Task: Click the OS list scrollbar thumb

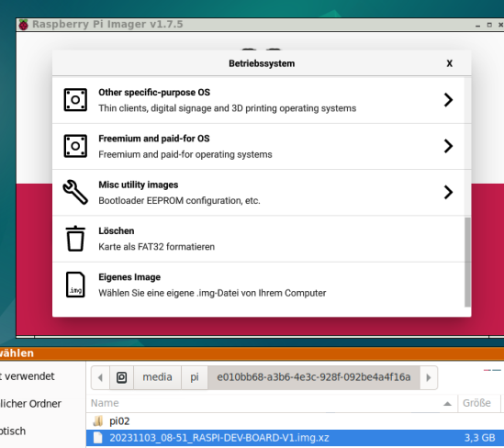Action: (x=467, y=263)
